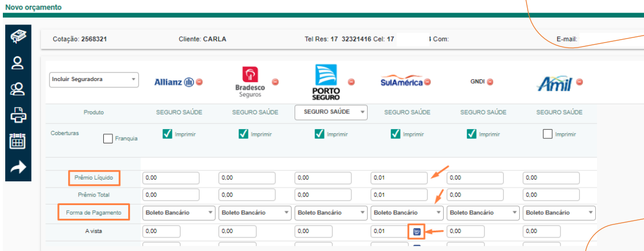This screenshot has height=251, width=644.
Task: Click the forward arrow sidebar icon
Action: 19,167
